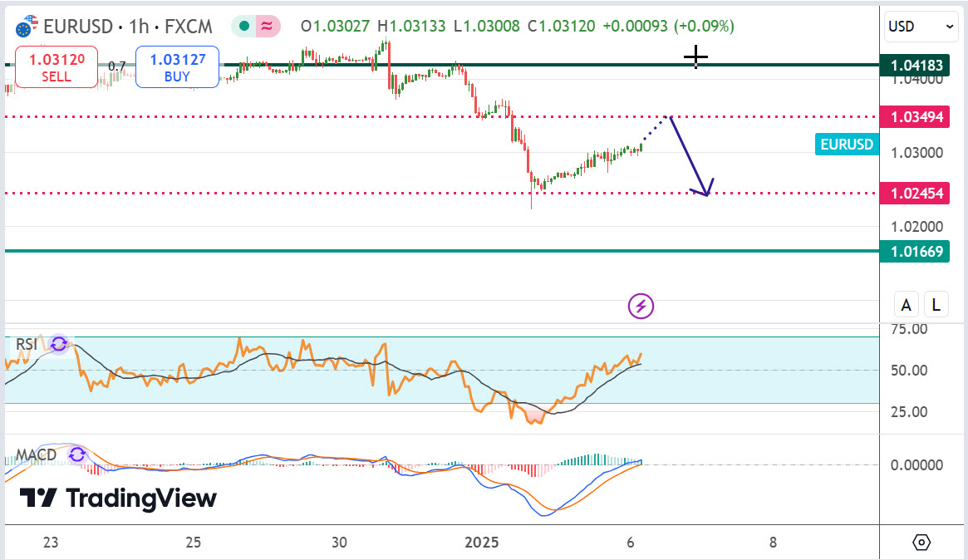Click the TradingView logo
The height and width of the screenshot is (560, 968).
click(x=118, y=499)
